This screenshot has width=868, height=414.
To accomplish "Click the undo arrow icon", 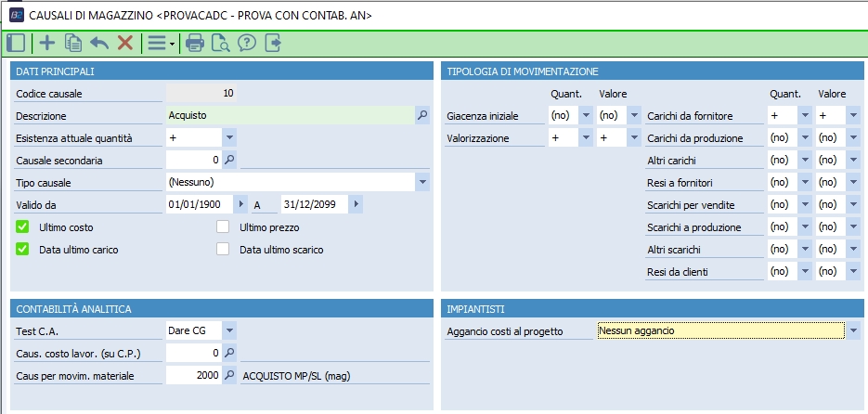I will [99, 43].
